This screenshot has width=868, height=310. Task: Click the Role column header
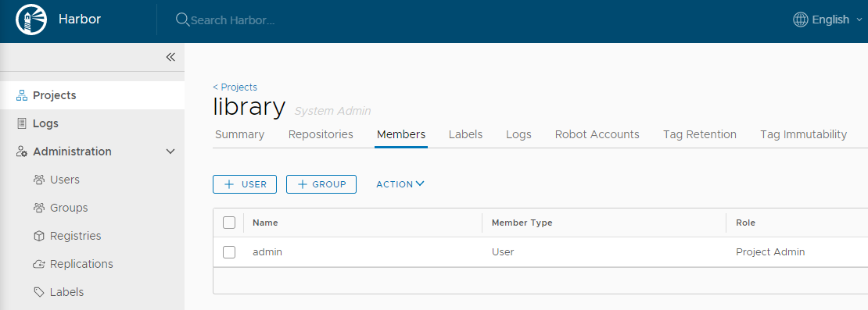(x=745, y=223)
